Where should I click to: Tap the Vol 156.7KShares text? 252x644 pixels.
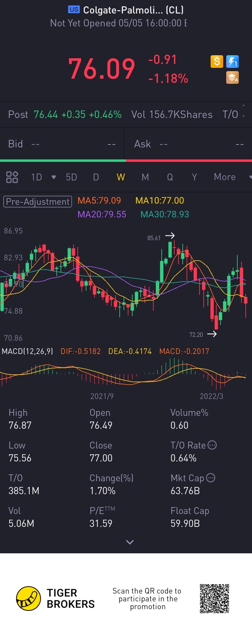(x=172, y=114)
